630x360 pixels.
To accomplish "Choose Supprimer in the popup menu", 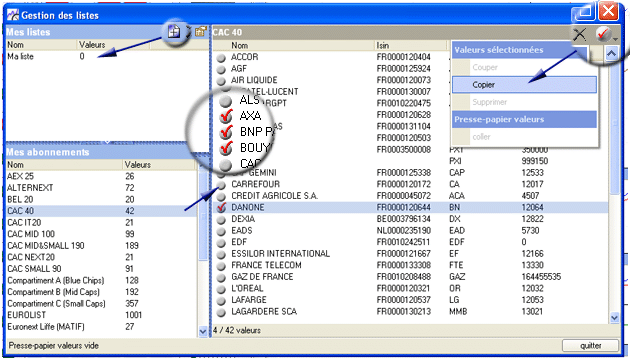I will pyautogui.click(x=524, y=102).
